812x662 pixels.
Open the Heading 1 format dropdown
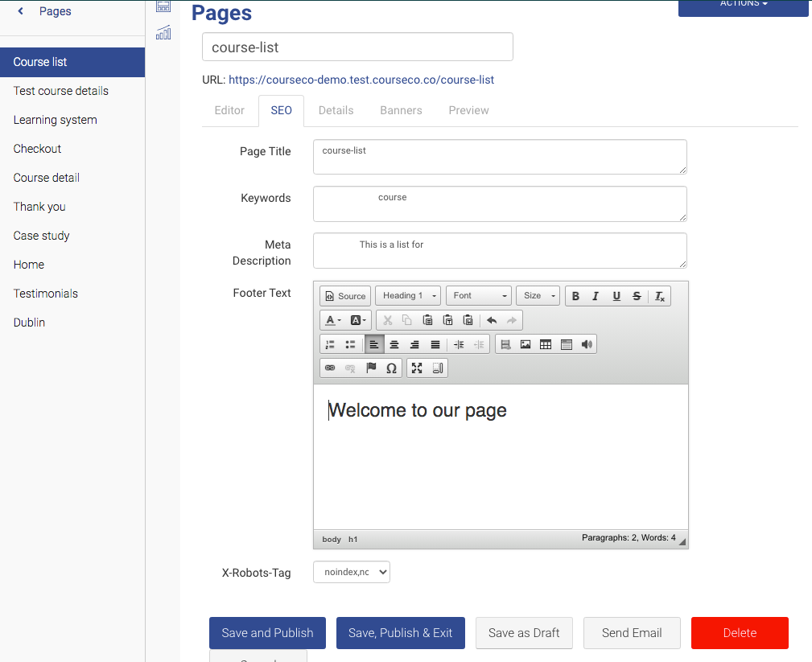pos(407,296)
